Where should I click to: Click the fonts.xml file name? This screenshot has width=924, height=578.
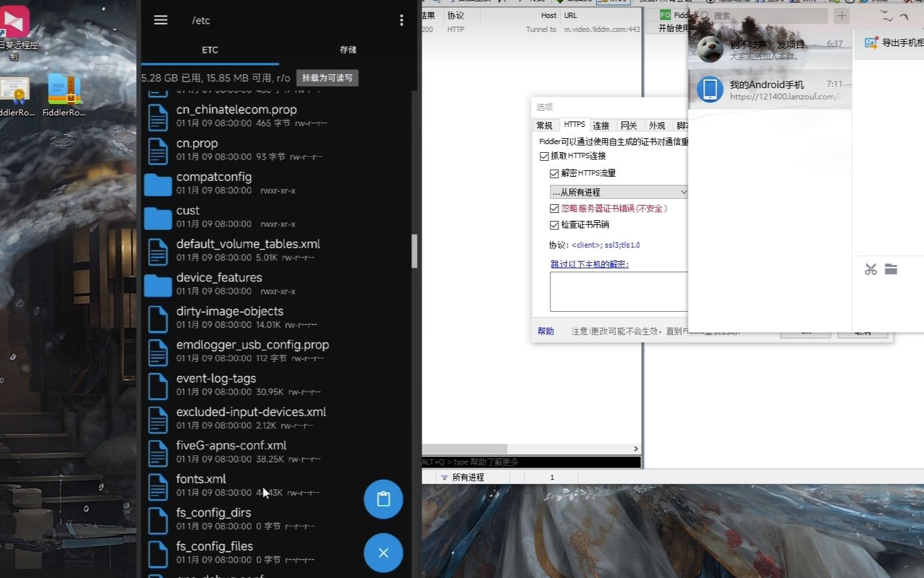point(201,479)
